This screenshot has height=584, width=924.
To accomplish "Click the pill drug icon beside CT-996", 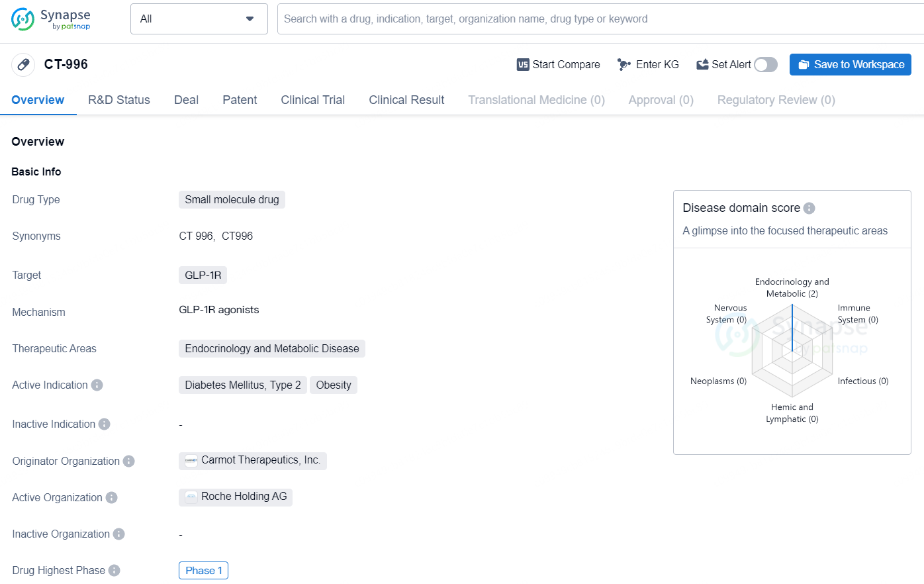I will [x=23, y=65].
